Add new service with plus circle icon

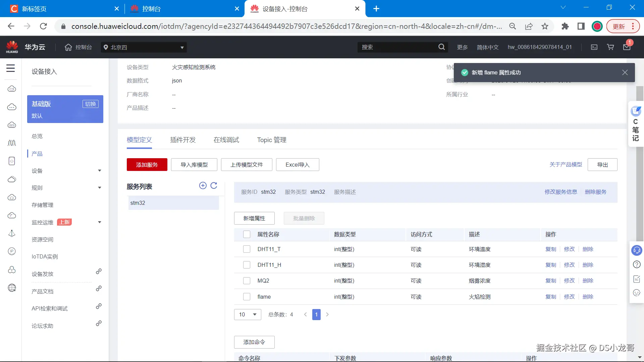203,186
